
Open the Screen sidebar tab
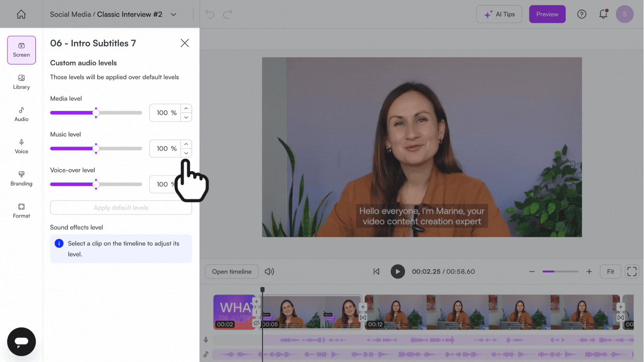click(x=21, y=50)
